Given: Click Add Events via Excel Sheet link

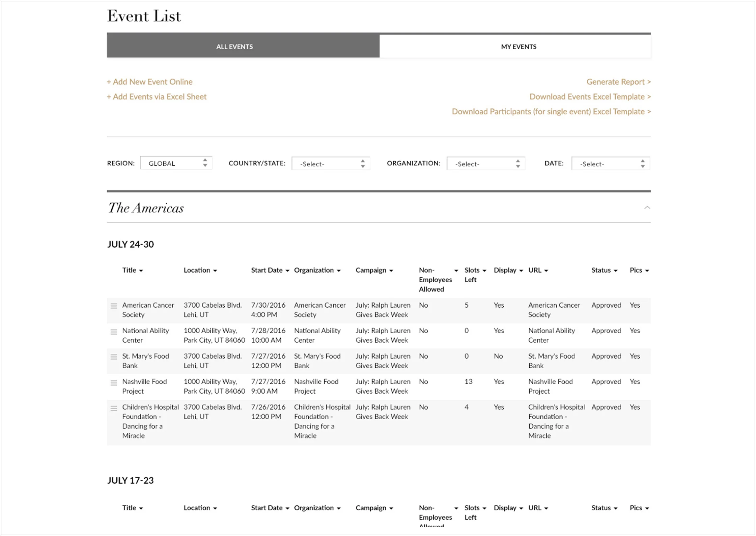Looking at the screenshot, I should [157, 97].
